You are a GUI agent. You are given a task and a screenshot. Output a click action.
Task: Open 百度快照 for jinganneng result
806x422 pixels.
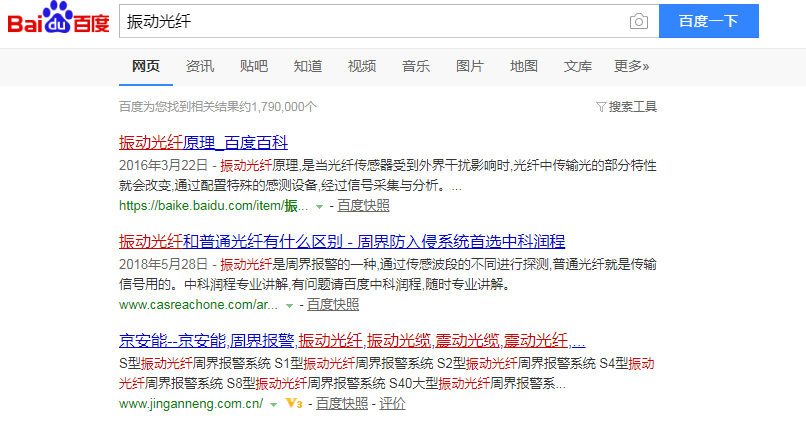pyautogui.click(x=342, y=404)
